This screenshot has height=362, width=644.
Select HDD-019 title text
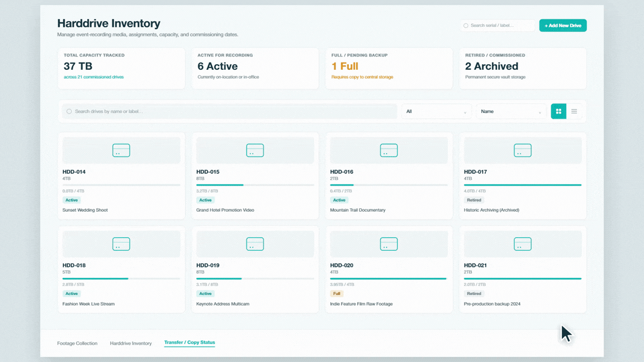[x=208, y=265]
